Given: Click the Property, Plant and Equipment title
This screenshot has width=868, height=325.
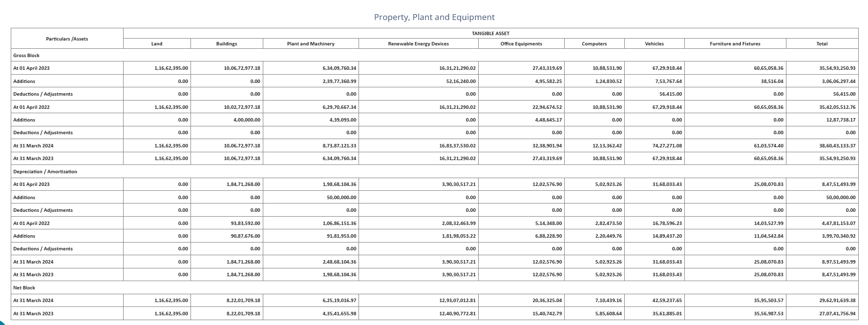Looking at the screenshot, I should pyautogui.click(x=434, y=17).
